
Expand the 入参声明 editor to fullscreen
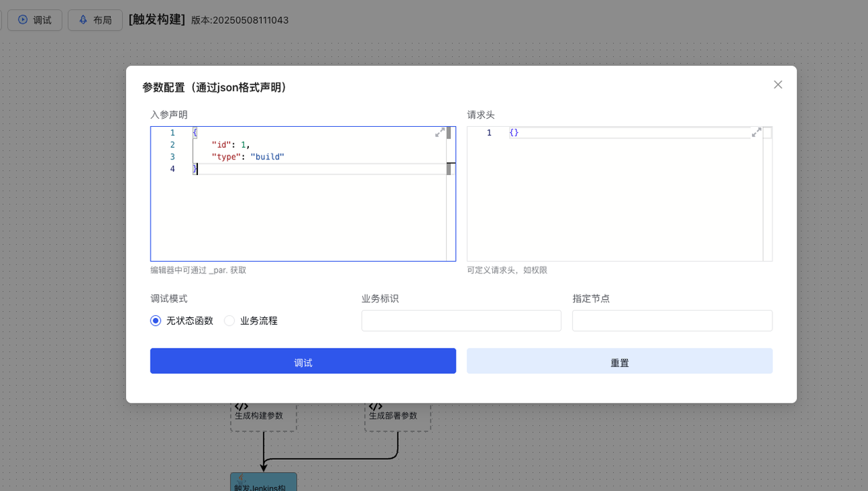pyautogui.click(x=439, y=132)
